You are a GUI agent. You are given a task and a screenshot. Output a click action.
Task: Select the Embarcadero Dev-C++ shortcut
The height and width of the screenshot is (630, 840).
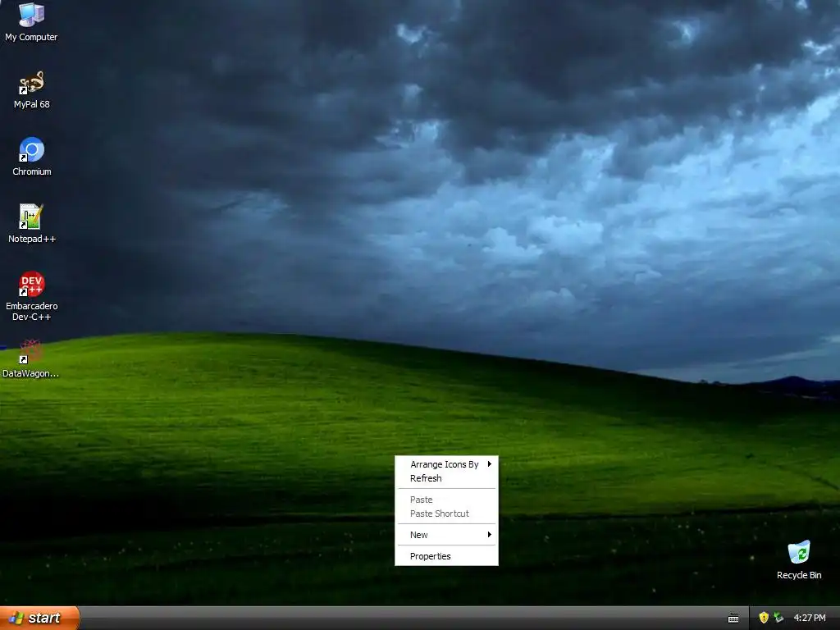[32, 296]
